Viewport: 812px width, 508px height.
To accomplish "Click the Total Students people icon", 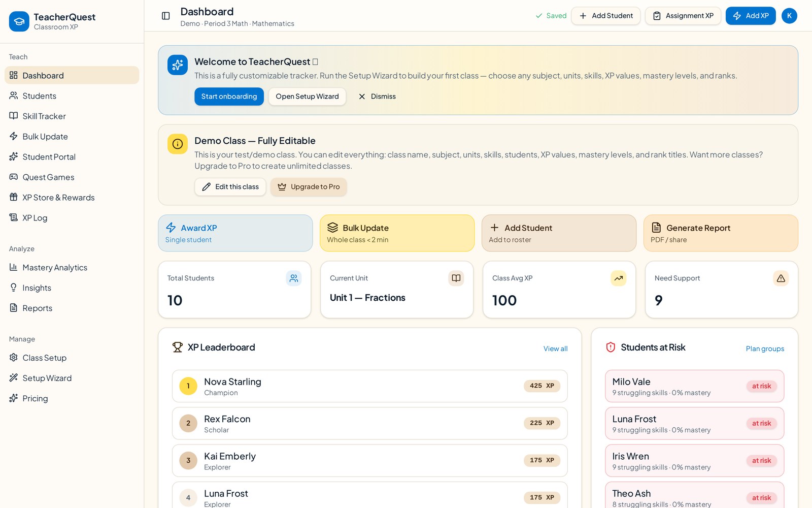I will tap(294, 278).
